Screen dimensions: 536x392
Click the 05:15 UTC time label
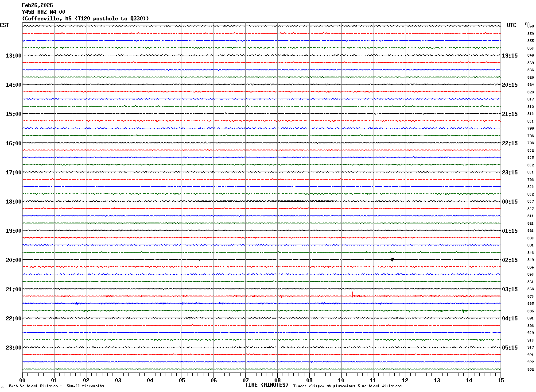[x=510, y=348]
